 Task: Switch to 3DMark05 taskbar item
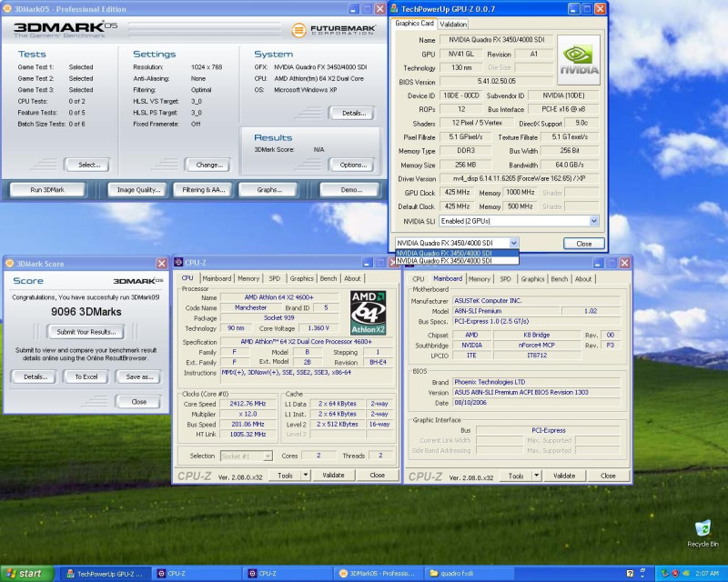(379, 574)
